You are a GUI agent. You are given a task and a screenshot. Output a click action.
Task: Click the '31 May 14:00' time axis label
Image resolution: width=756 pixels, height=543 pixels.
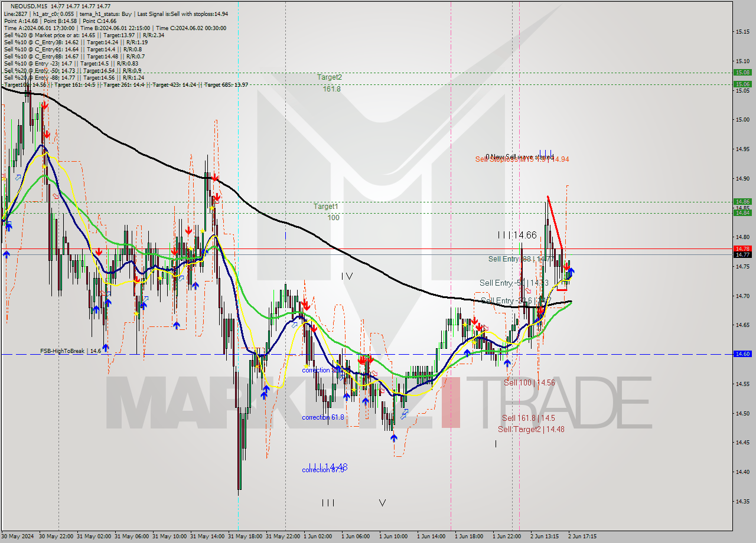(x=208, y=537)
